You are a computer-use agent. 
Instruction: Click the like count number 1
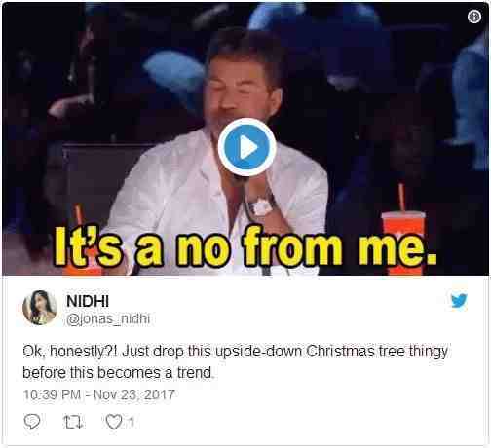coord(131,422)
